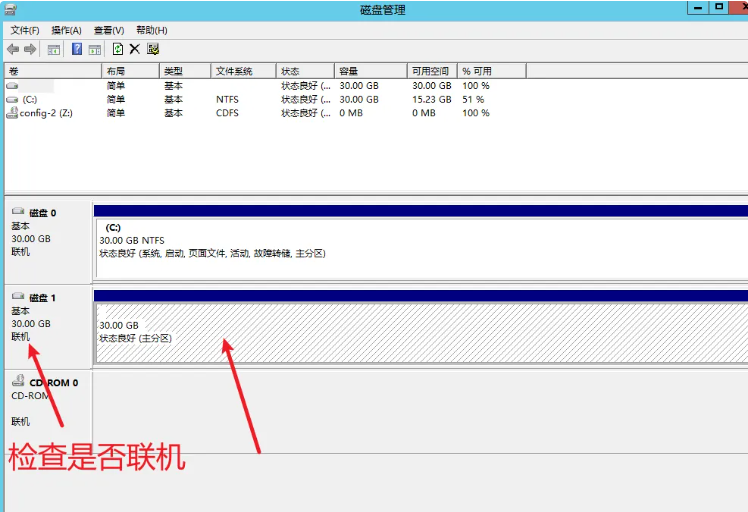This screenshot has width=748, height=512.
Task: Toggle the show/hide console tree icon
Action: point(54,50)
